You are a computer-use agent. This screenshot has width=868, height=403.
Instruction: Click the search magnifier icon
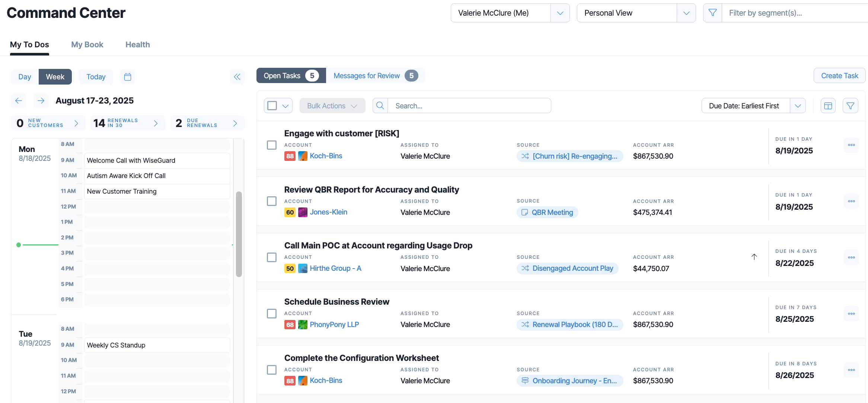380,106
